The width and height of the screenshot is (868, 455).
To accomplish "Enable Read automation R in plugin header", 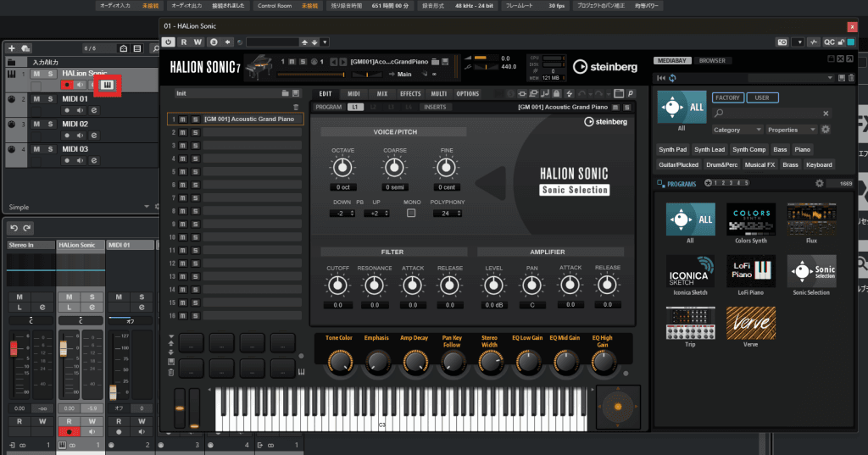I will [x=184, y=42].
